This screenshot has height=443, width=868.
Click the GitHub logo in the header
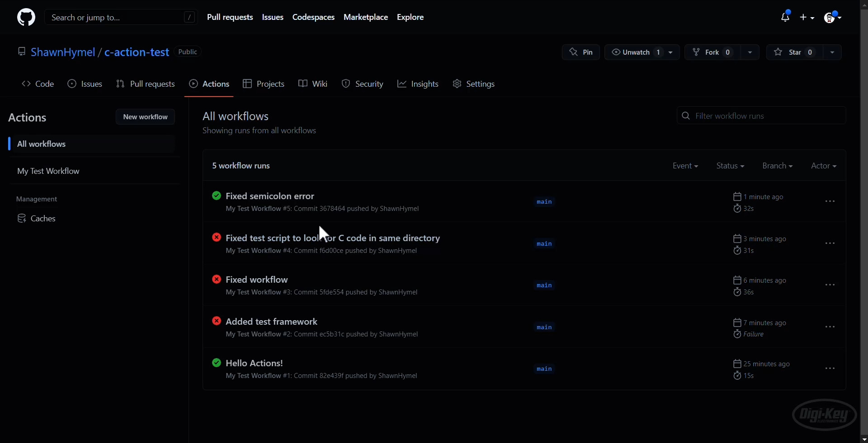(x=26, y=17)
